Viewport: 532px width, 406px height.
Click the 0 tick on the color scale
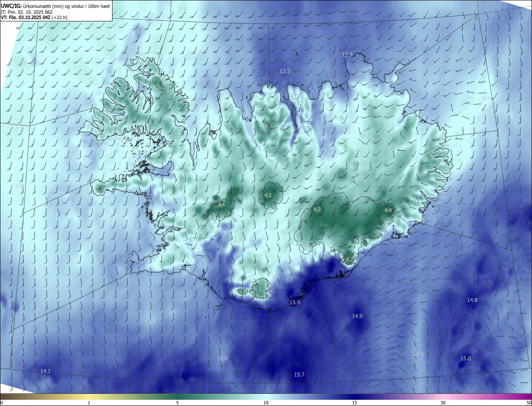tap(2, 403)
